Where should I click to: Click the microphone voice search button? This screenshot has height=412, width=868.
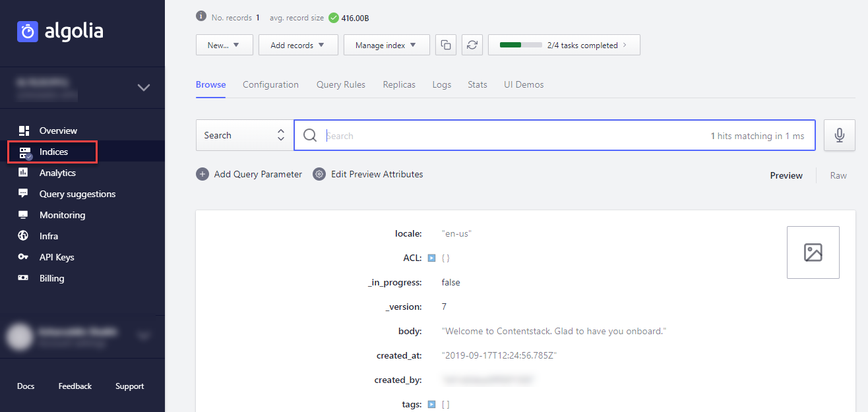click(840, 135)
